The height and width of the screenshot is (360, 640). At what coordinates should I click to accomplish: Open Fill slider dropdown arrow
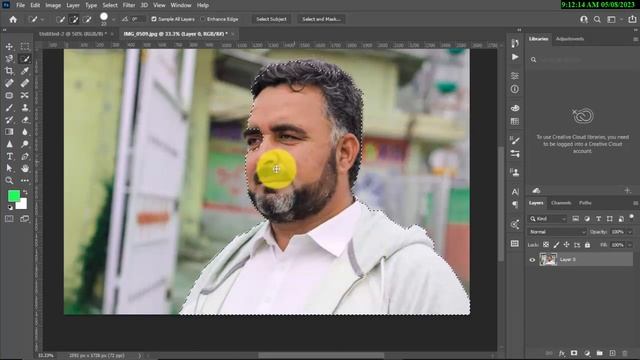coord(630,245)
